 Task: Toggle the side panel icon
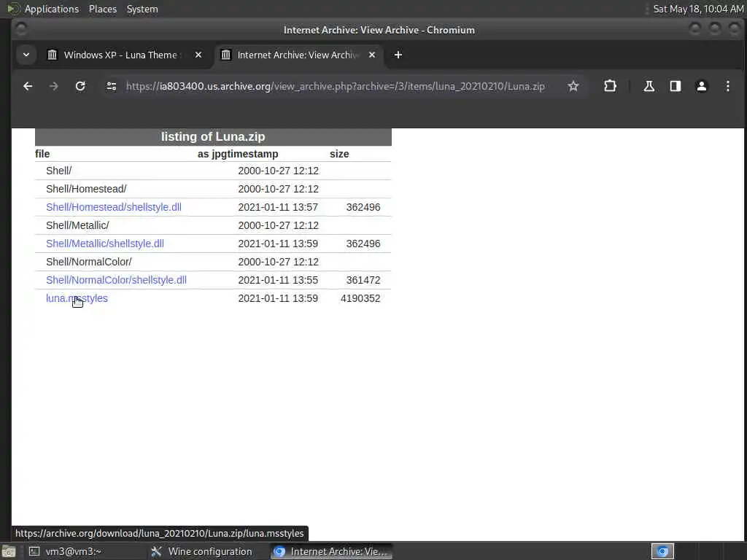(675, 86)
